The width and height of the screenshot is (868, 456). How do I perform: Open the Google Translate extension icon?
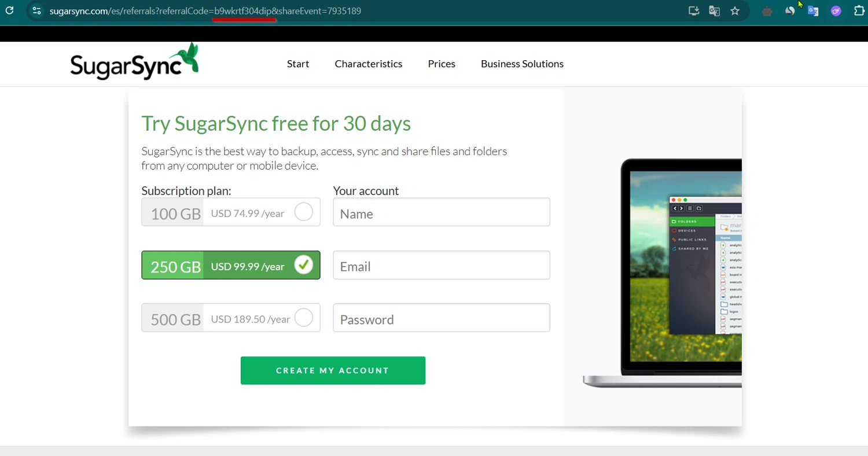tap(813, 11)
